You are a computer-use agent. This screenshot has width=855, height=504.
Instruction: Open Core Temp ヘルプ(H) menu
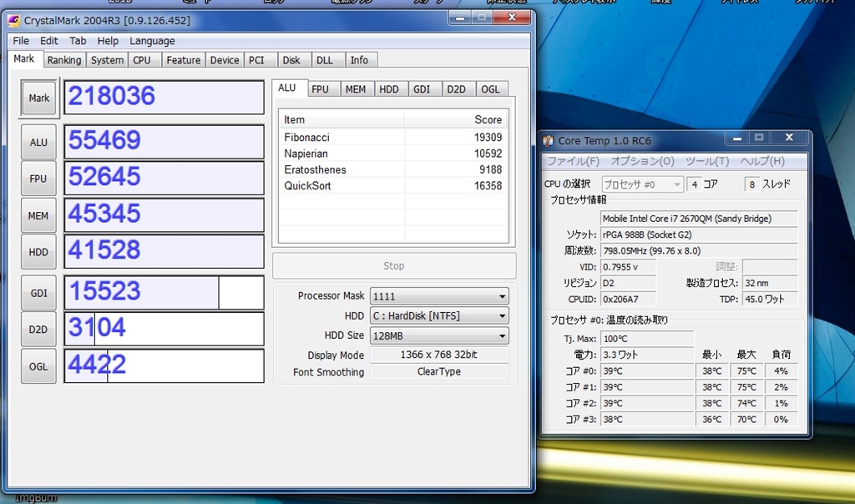coord(762,161)
